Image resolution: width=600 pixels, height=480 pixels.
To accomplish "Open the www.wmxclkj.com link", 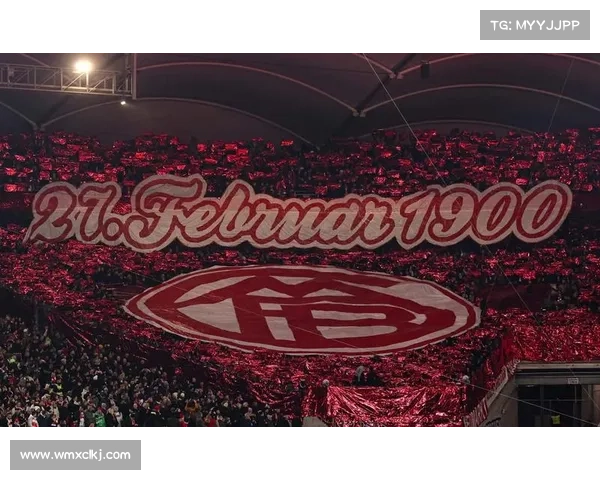I will tap(75, 455).
